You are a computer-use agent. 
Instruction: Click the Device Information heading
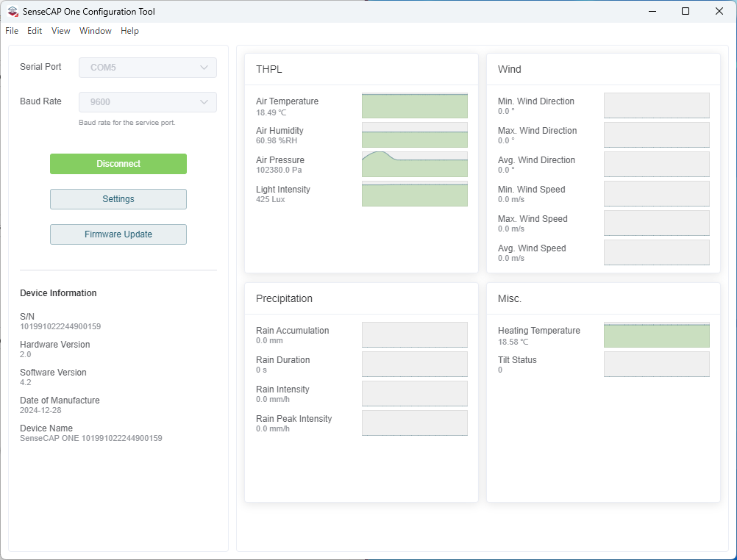[58, 293]
